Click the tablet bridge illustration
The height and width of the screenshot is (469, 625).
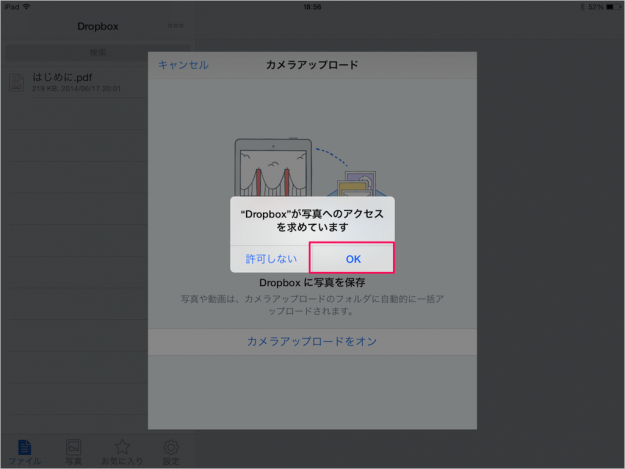[x=273, y=167]
